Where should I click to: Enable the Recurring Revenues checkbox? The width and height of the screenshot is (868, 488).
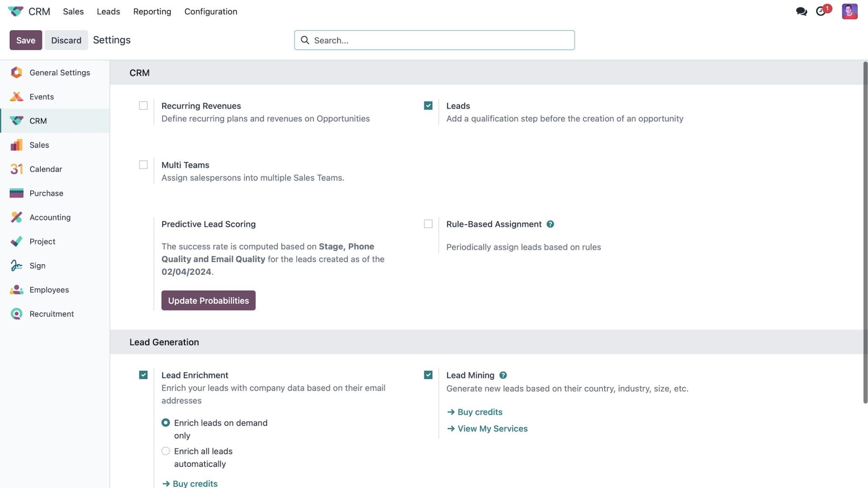(x=143, y=105)
